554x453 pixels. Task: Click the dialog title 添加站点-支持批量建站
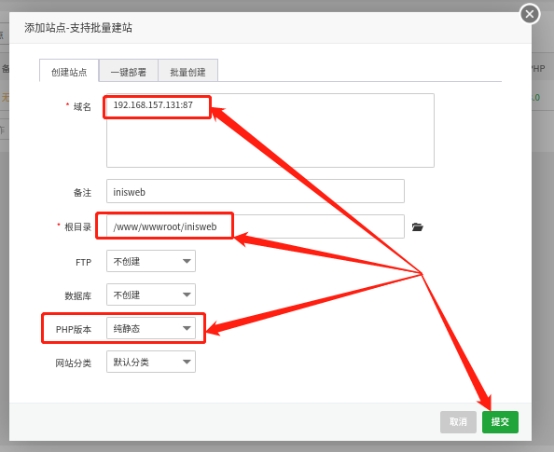[78, 28]
